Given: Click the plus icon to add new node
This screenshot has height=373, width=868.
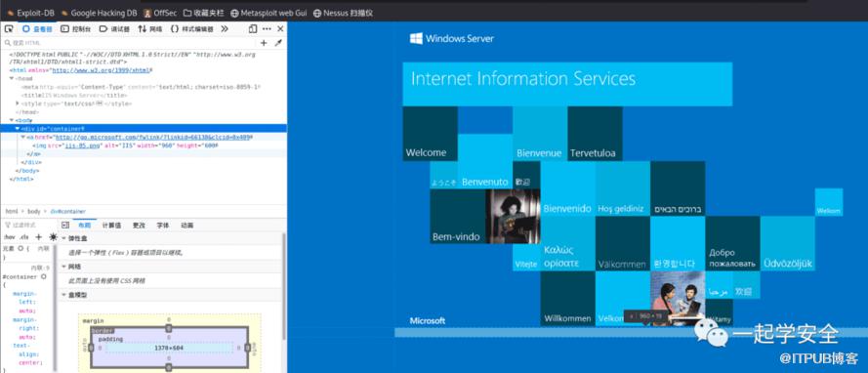Looking at the screenshot, I should [264, 43].
